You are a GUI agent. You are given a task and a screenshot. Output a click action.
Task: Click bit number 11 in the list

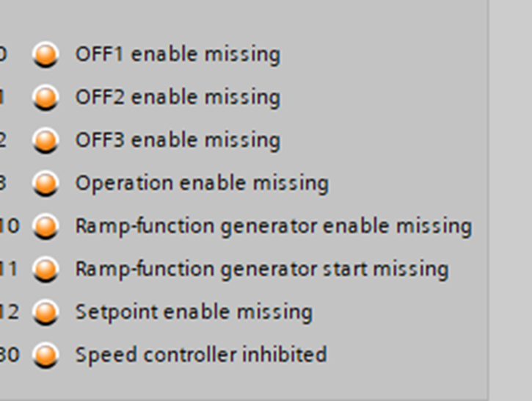coord(9,269)
